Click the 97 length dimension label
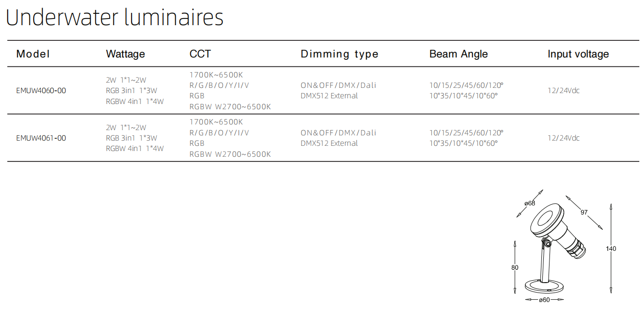The image size is (644, 313). coord(584,212)
